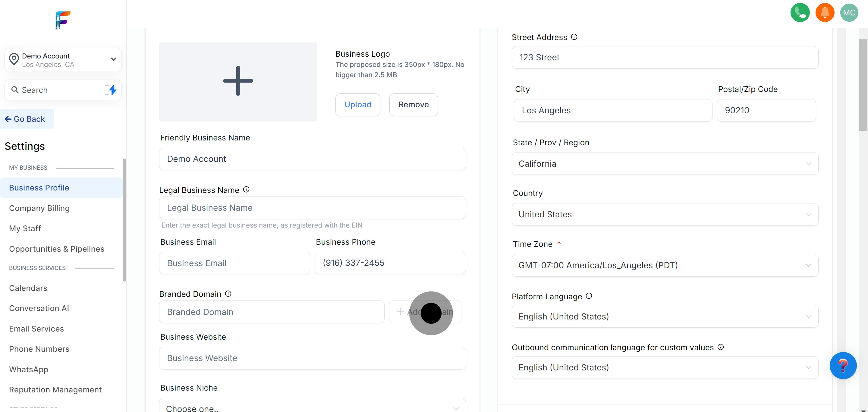The width and height of the screenshot is (868, 412).
Task: Click the sidebar menu scrollbar
Action: (125, 220)
